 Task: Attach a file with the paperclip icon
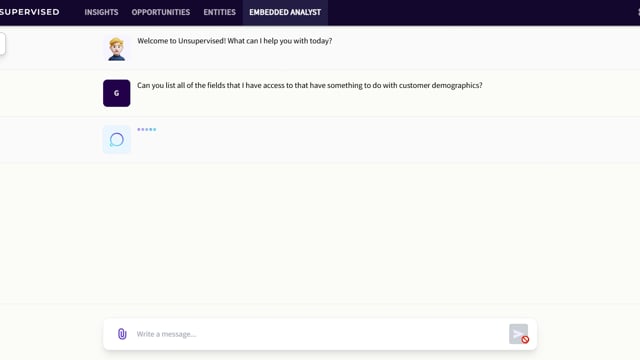click(122, 334)
